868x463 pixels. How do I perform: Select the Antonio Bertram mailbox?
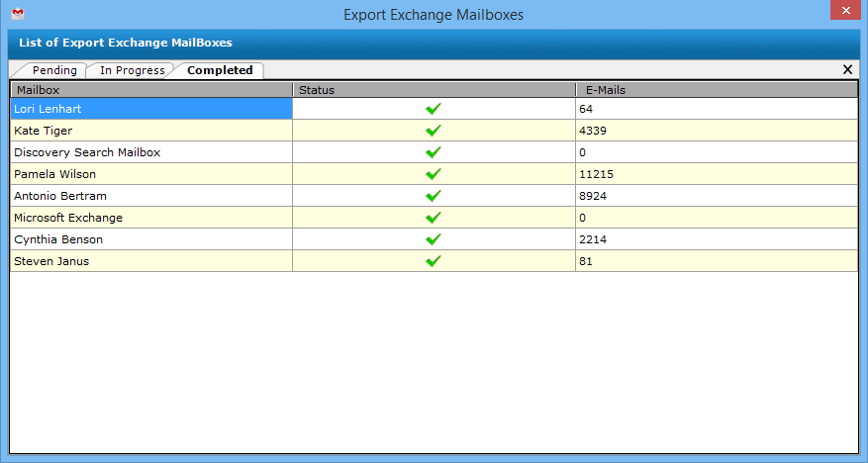click(151, 196)
